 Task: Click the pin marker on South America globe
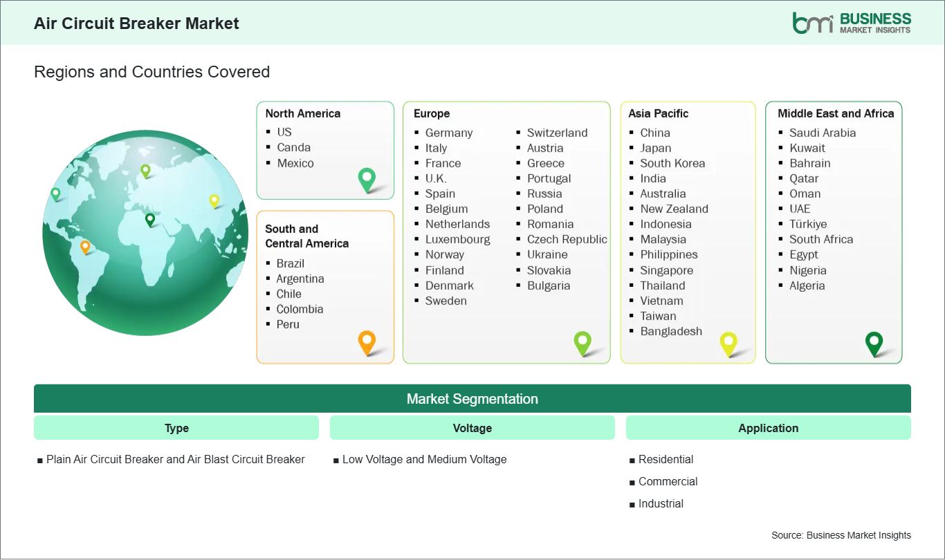[86, 245]
